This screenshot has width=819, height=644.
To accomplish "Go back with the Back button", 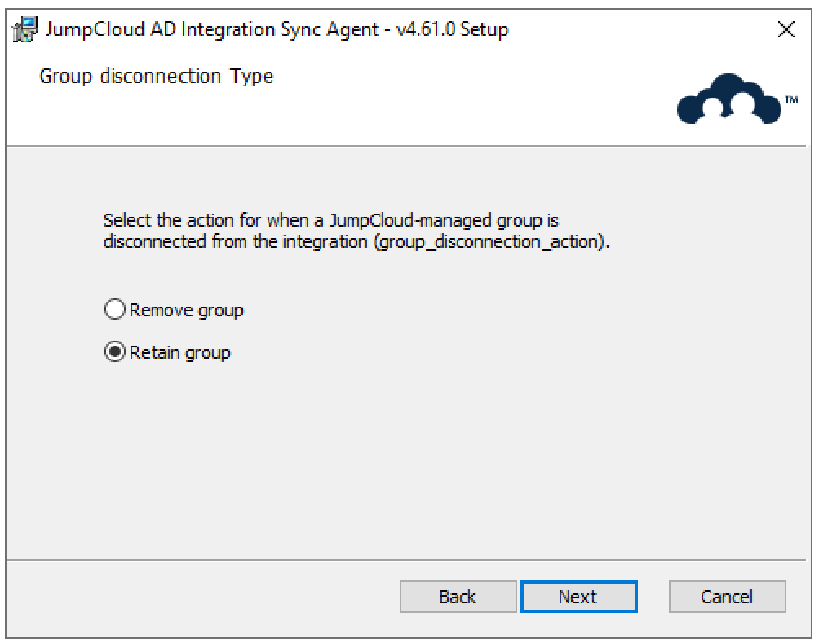I will (x=458, y=597).
